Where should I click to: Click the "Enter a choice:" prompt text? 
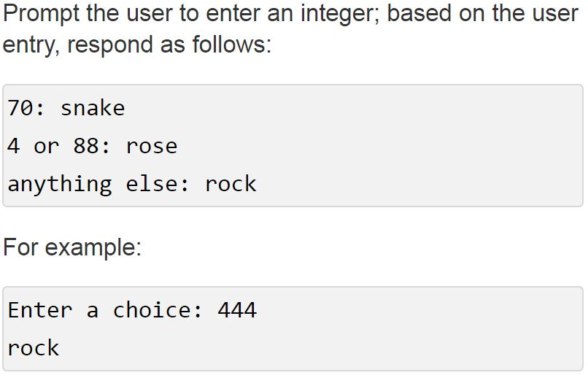click(x=106, y=311)
